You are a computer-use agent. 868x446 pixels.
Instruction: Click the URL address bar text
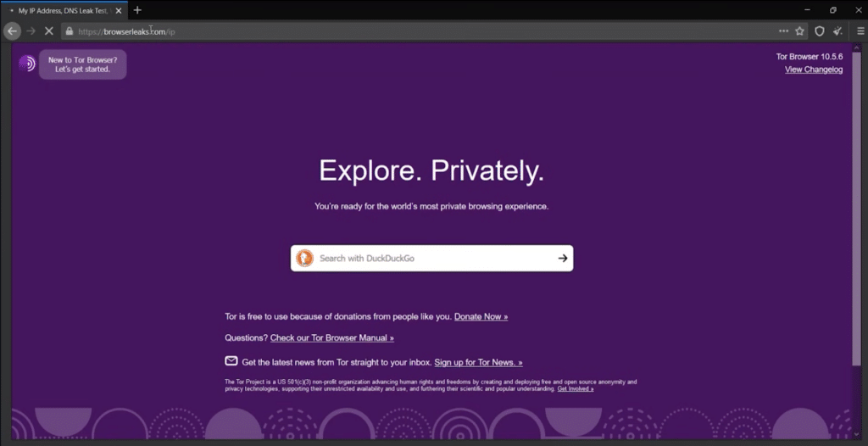pyautogui.click(x=127, y=31)
